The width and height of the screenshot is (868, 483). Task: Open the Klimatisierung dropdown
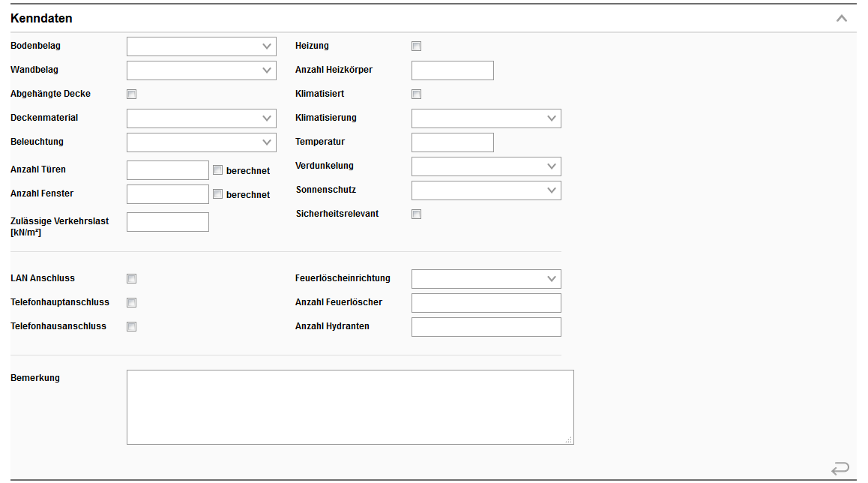pos(486,118)
